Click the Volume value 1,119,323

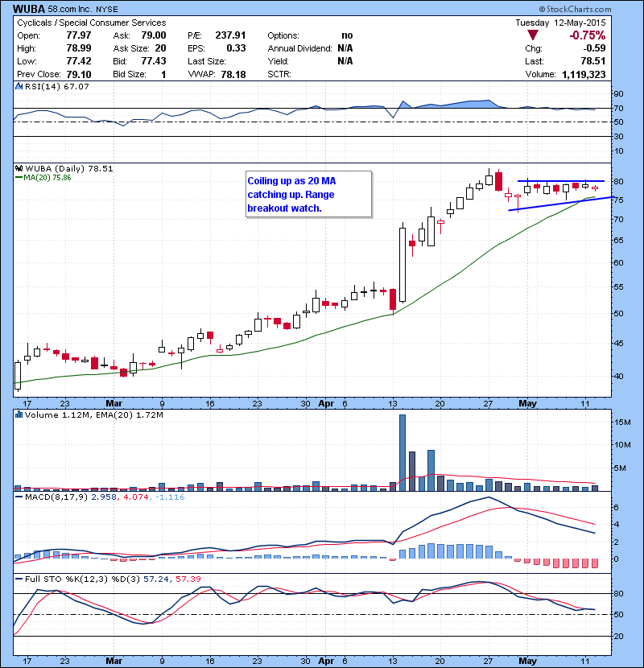click(x=584, y=75)
